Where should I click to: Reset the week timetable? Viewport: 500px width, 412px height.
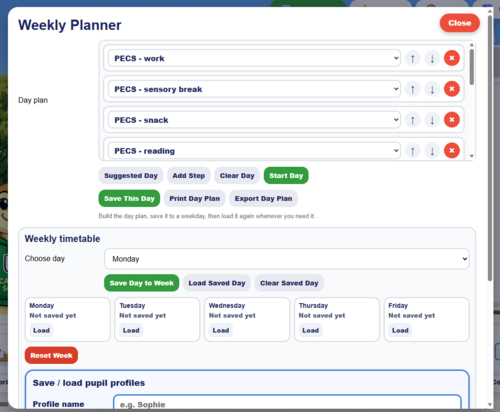click(x=51, y=355)
